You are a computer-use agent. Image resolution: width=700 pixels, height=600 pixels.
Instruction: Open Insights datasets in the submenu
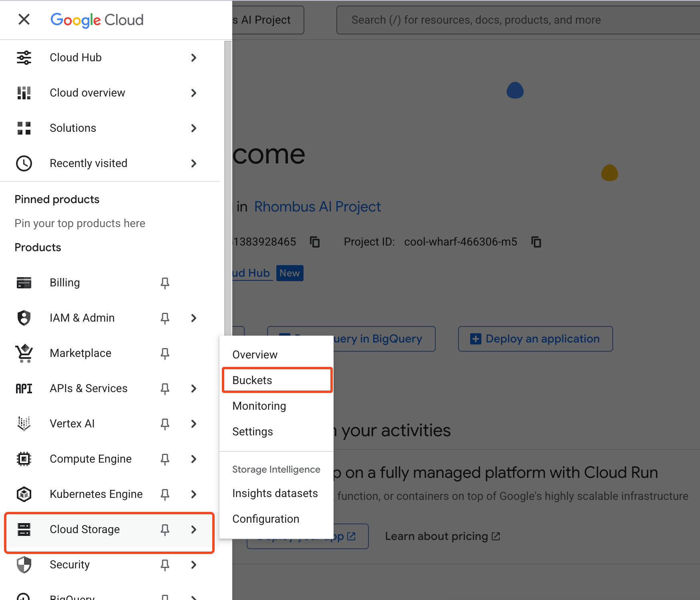tap(275, 493)
